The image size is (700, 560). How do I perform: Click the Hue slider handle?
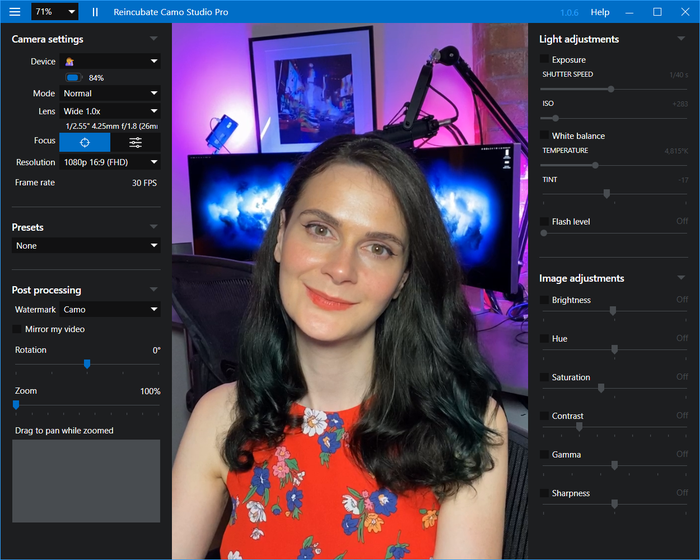coord(615,349)
